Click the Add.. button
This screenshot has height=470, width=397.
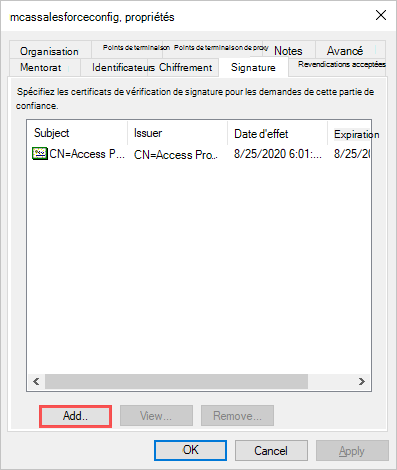(x=75, y=416)
